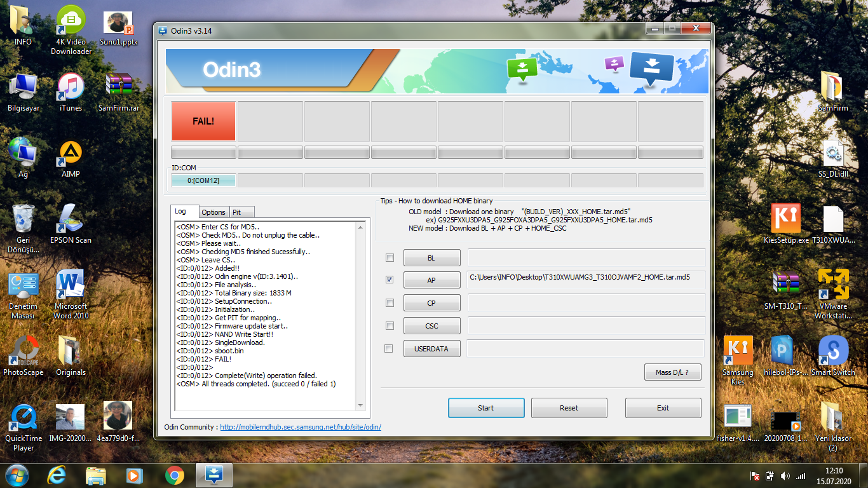Select the Originals folder
Viewport: 868px width, 488px height.
tap(71, 356)
